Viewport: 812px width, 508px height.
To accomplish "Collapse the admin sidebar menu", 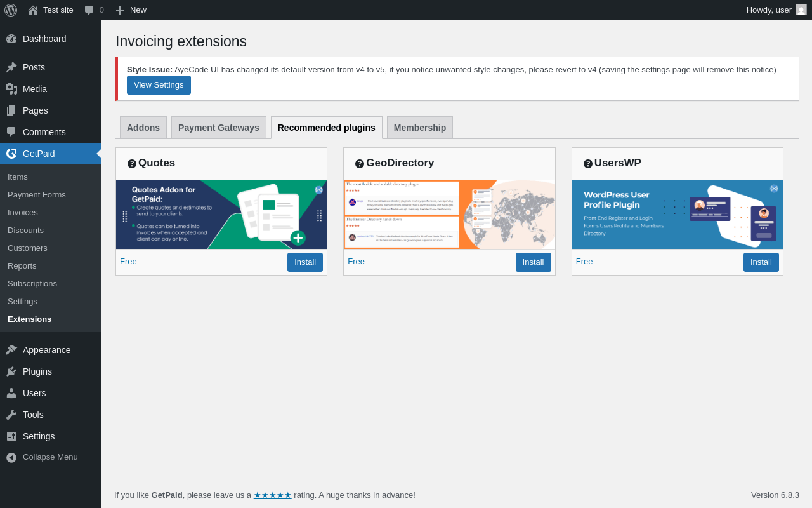I will (x=42, y=457).
